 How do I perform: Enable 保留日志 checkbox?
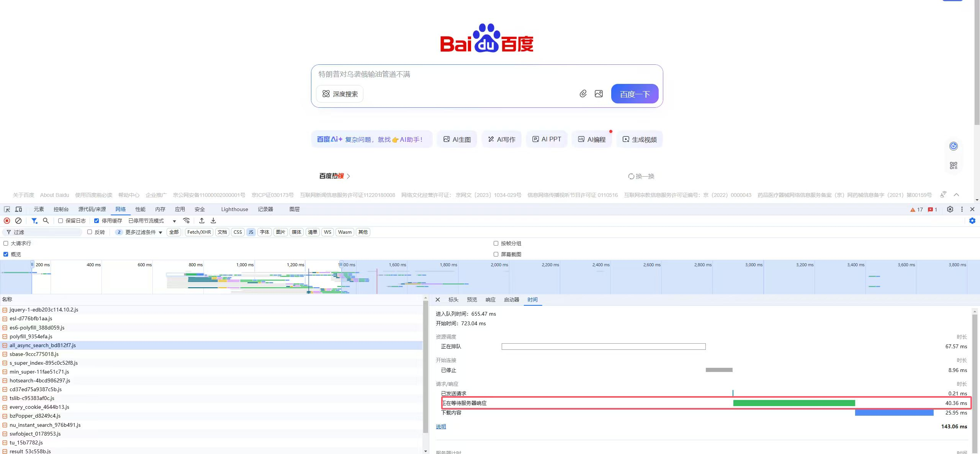tap(61, 221)
